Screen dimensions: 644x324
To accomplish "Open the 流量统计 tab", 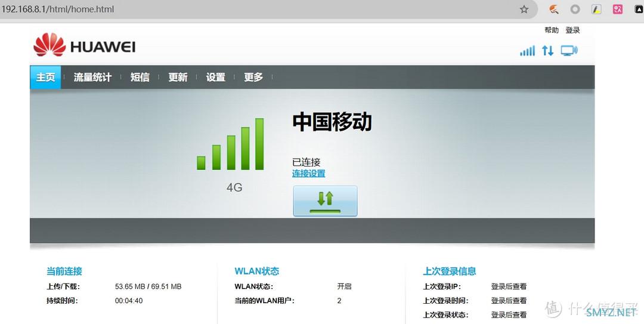I will click(92, 77).
